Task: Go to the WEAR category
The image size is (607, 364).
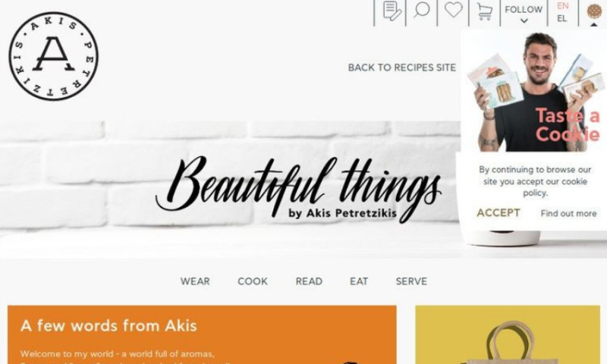Action: 195,281
